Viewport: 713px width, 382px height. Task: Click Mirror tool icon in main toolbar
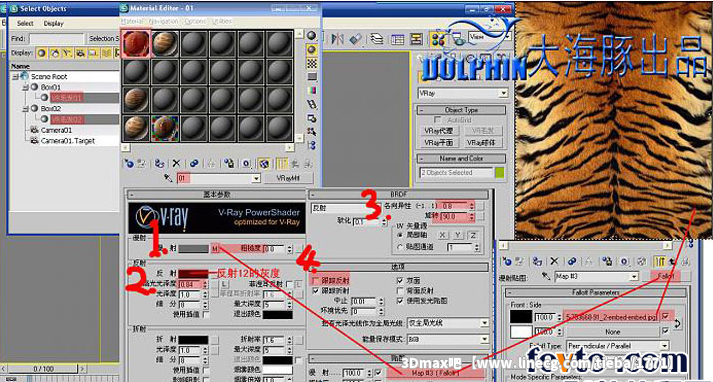click(x=337, y=39)
